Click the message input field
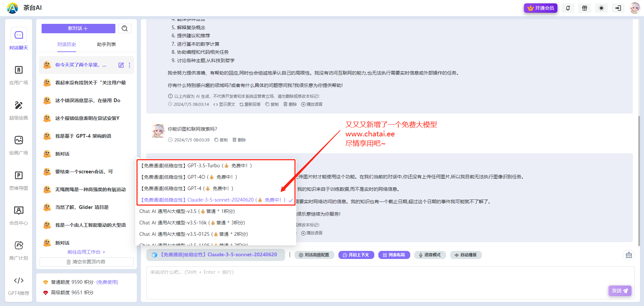The width and height of the screenshot is (644, 306). click(x=390, y=283)
